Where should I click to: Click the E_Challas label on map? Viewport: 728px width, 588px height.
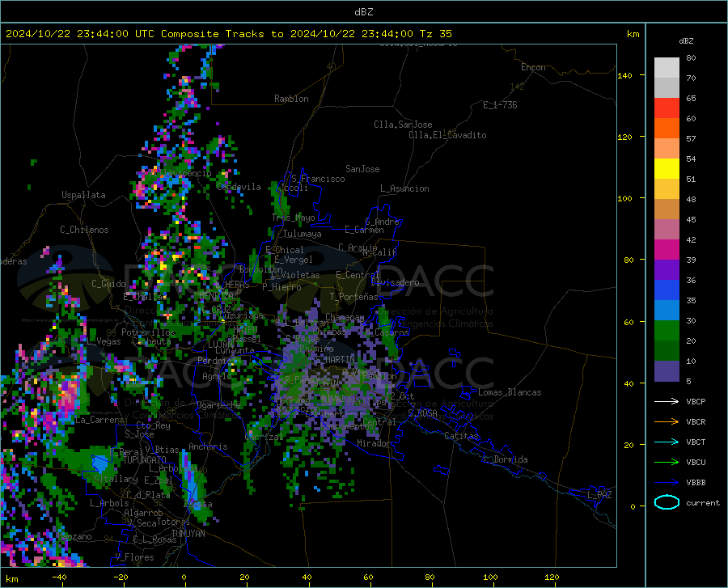point(145,297)
